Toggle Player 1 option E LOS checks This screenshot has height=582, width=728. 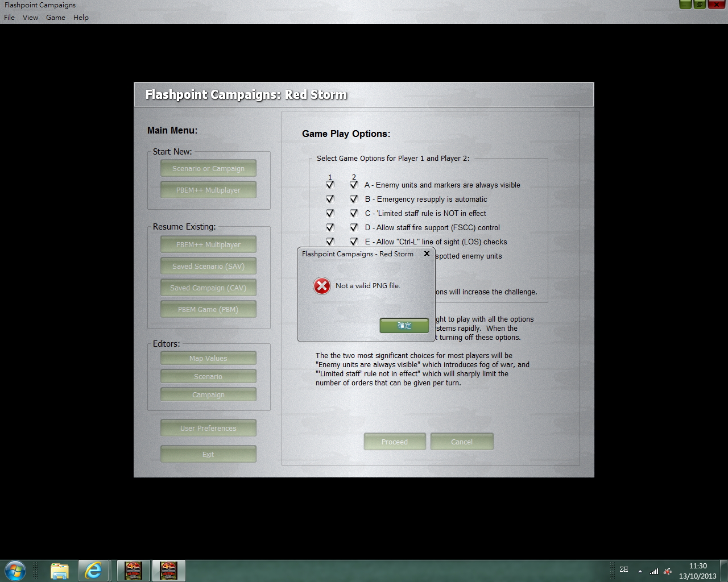point(330,242)
